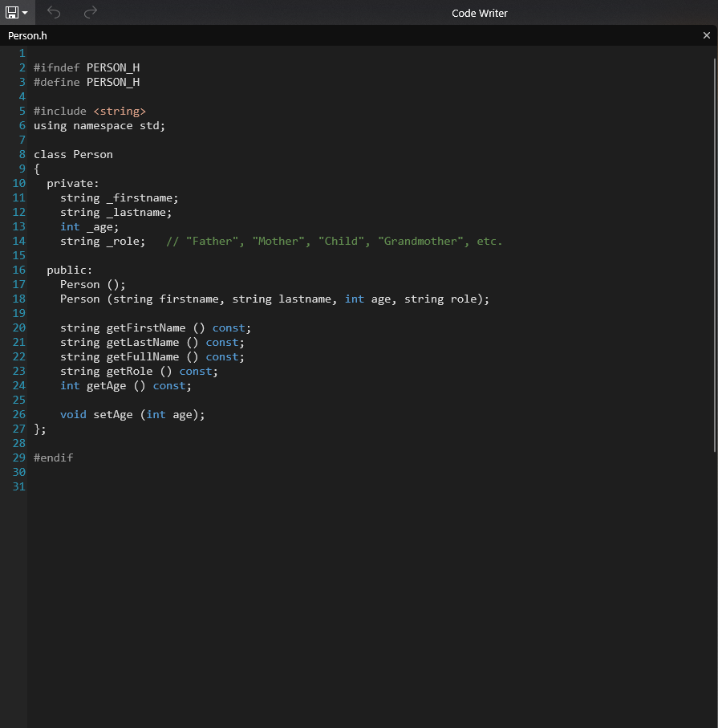
Task: Click the getFullName method declaration
Action: pyautogui.click(x=141, y=356)
